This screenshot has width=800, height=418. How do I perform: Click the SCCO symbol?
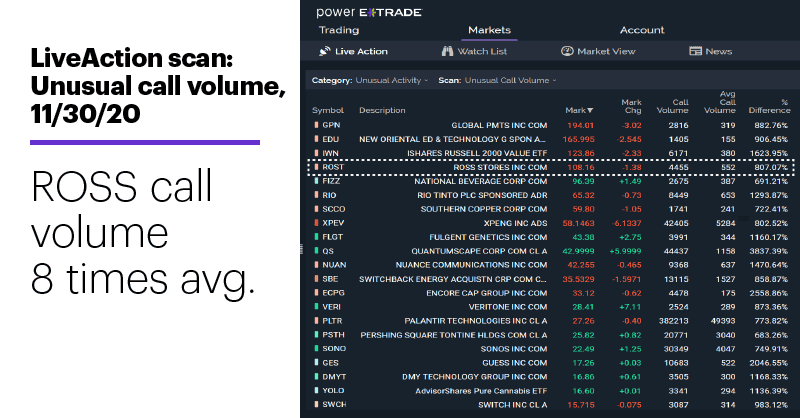[x=334, y=209]
